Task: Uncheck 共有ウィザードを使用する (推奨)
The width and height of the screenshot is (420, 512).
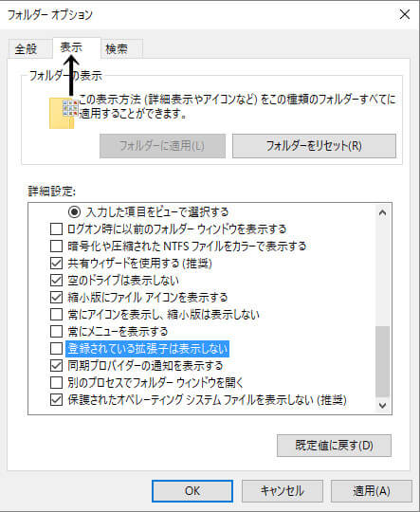Action: tap(56, 264)
